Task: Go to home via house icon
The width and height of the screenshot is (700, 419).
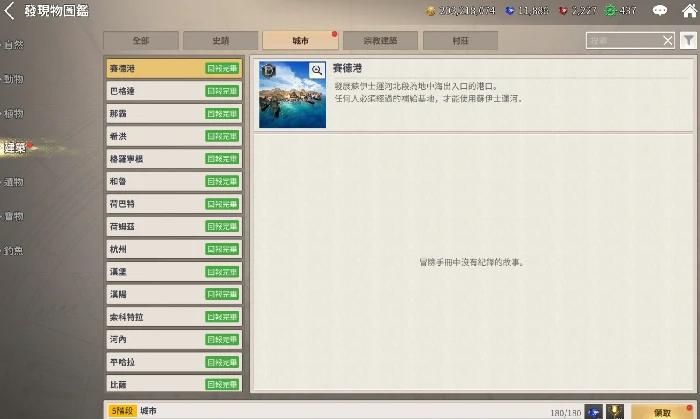Action: [x=686, y=11]
